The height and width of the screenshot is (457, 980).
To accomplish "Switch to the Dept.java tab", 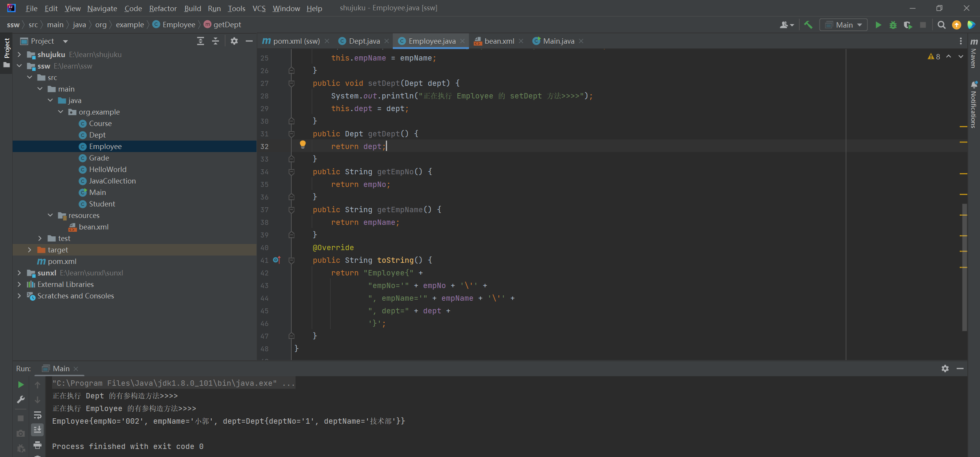I will 364,41.
